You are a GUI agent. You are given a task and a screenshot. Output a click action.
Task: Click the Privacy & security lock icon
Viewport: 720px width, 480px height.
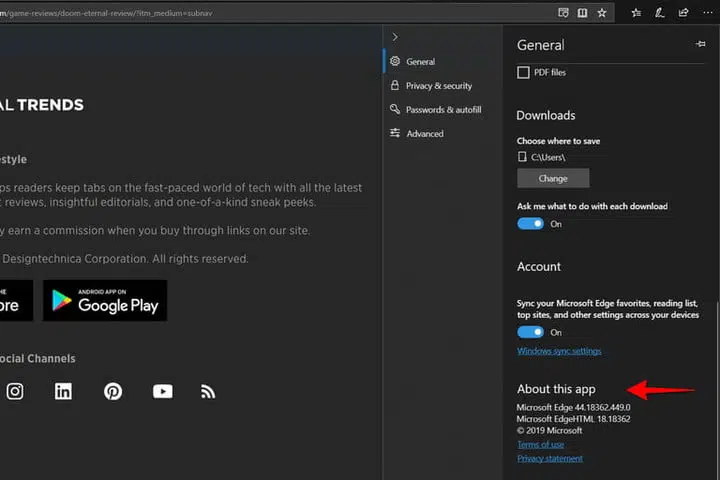(394, 85)
